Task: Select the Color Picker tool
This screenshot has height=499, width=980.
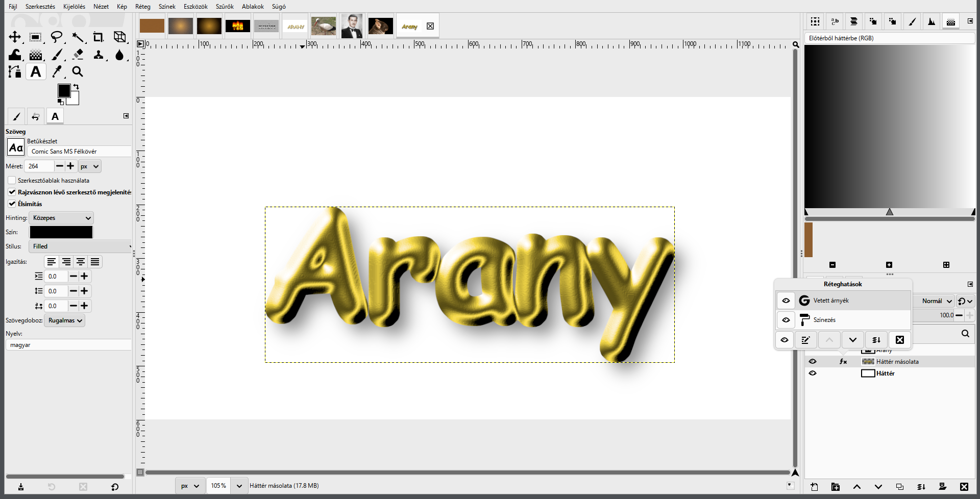Action: pyautogui.click(x=57, y=72)
